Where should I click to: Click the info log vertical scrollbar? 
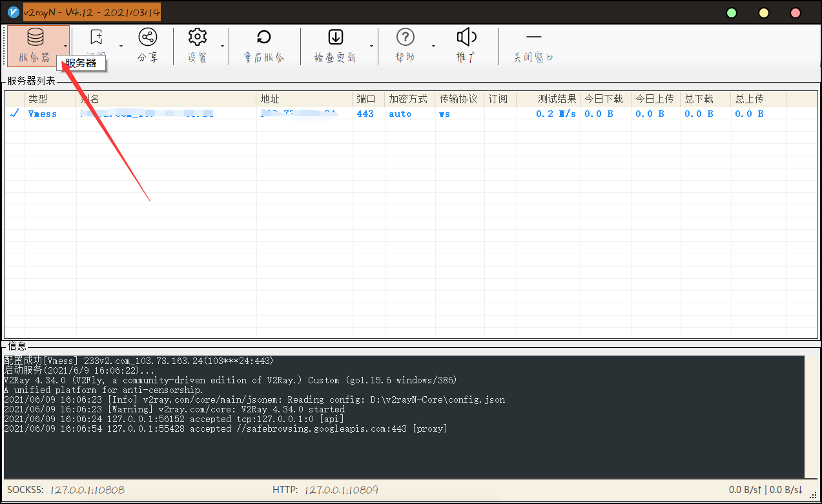(812, 416)
